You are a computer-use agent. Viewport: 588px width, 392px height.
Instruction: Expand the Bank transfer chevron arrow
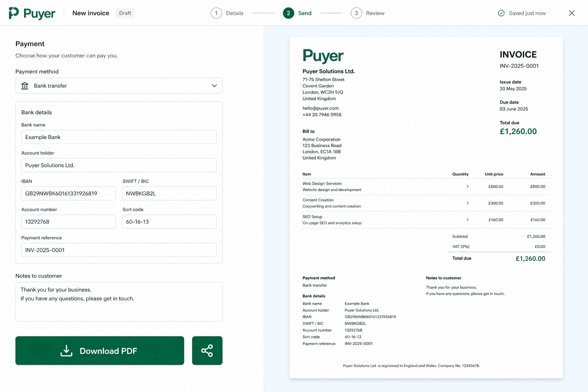point(214,86)
